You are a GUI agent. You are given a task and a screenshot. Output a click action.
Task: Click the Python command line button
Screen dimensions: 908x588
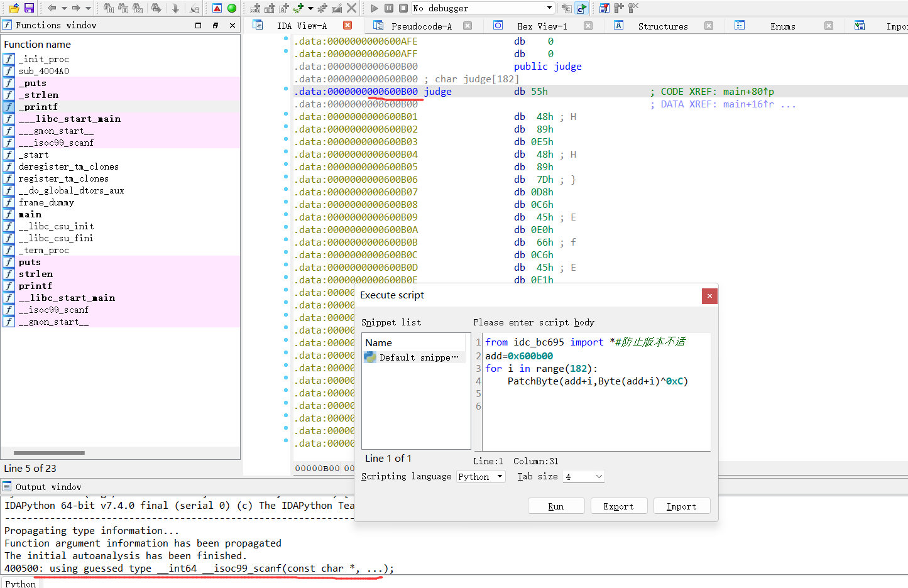point(21,583)
